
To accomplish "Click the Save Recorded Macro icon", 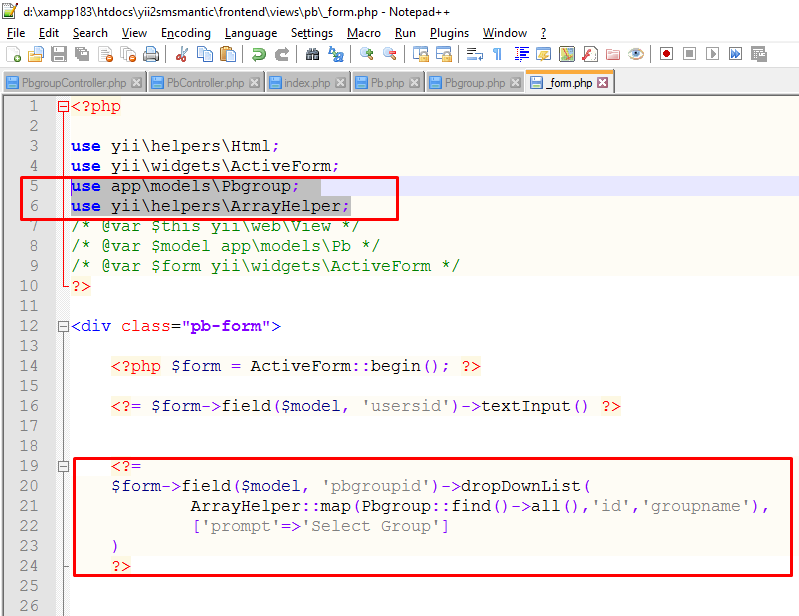I will pos(759,54).
